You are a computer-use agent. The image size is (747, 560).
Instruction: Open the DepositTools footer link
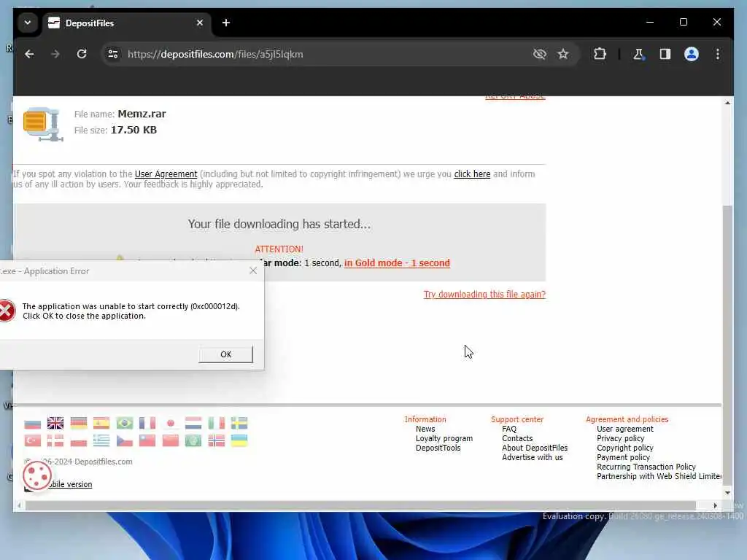438,448
